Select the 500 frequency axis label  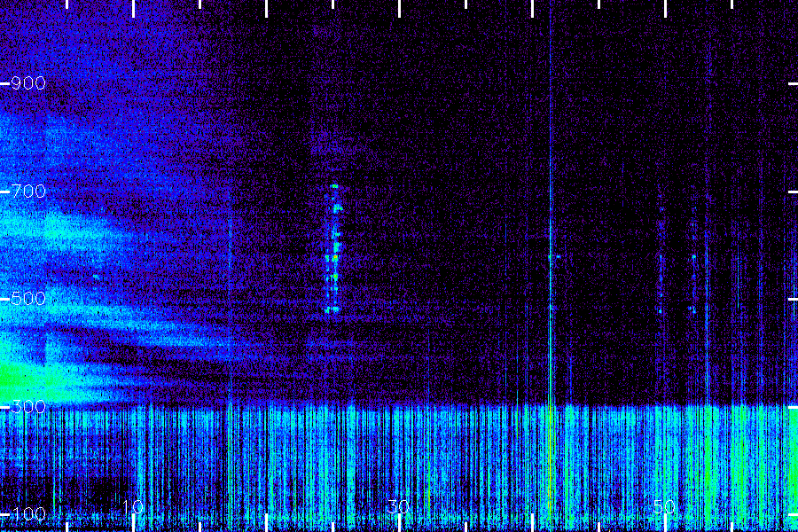[28, 299]
